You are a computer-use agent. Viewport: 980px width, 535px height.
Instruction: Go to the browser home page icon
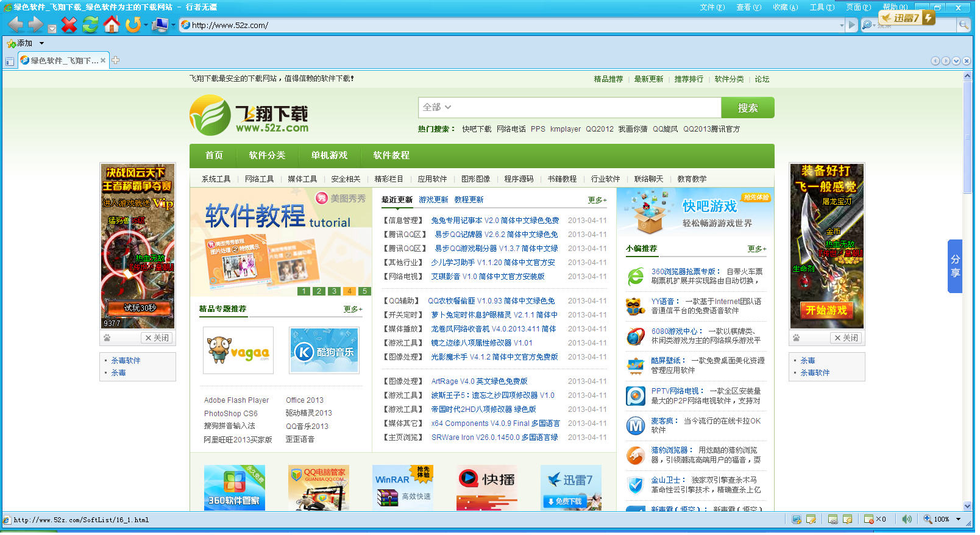[x=112, y=25]
